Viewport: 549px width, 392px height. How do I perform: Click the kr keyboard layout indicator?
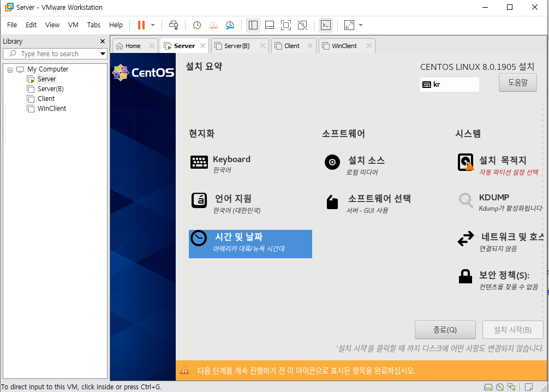point(449,85)
